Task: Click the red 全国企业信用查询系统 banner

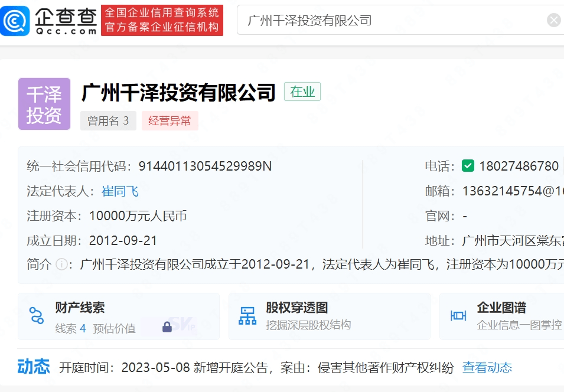Action: pos(163,19)
